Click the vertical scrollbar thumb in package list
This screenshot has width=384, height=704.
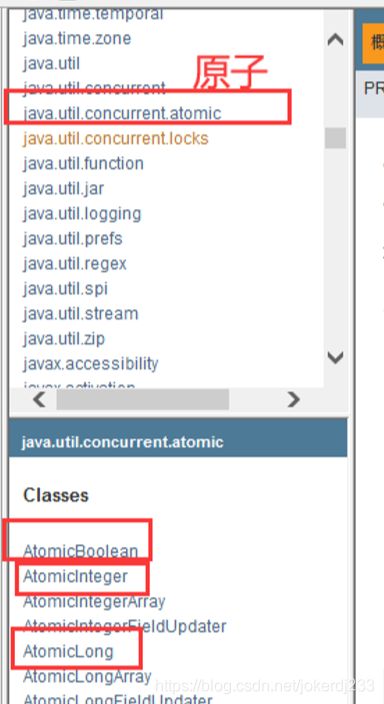pos(335,138)
